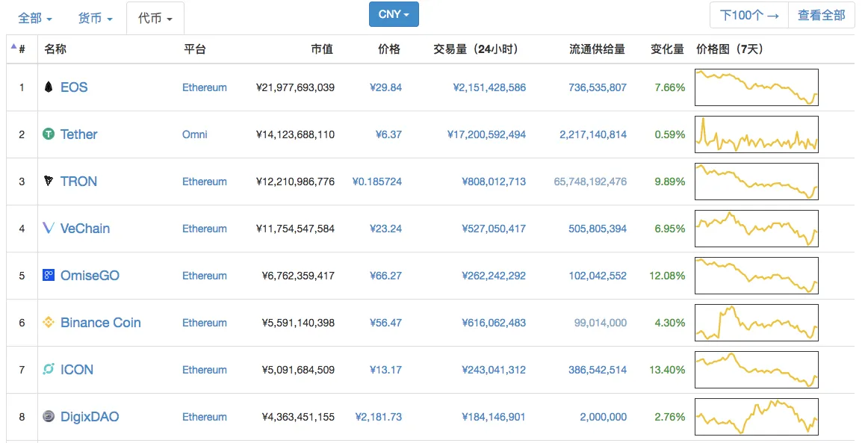Open the VeChain 7-day price chart
Screen dimensions: 868x443
pos(757,228)
